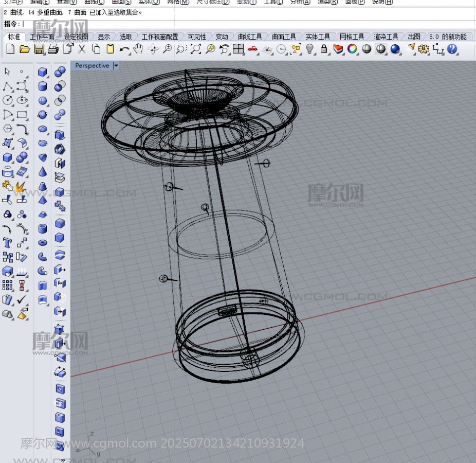Viewport: 476px width, 463px height.
Task: Switch to the 显示 tab
Action: point(104,37)
